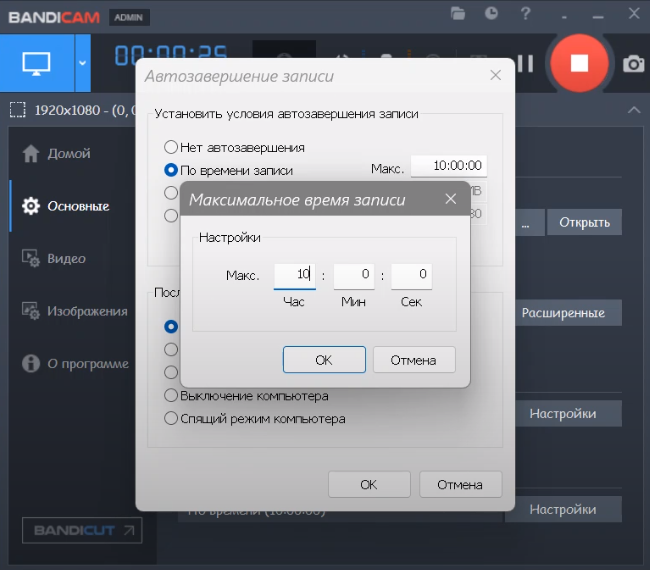
Task: Open the Видео settings tab
Action: coord(66,258)
